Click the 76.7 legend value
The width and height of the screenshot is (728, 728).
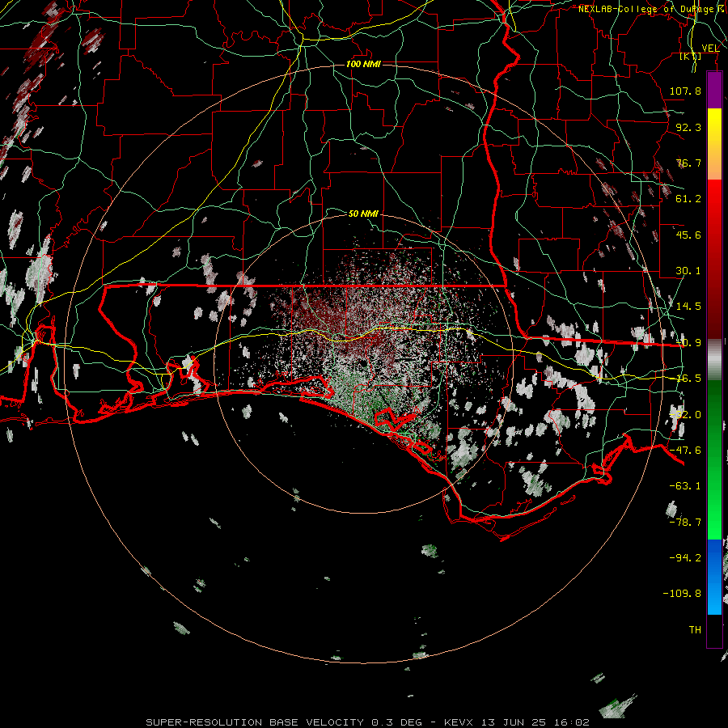(x=688, y=163)
